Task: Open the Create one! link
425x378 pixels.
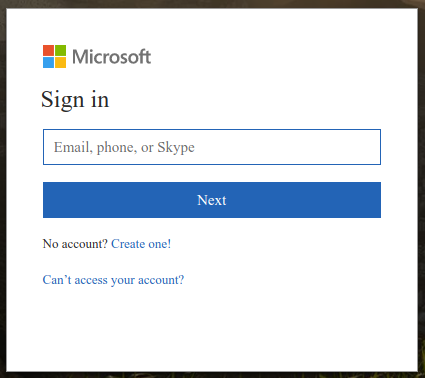Action: (x=141, y=244)
